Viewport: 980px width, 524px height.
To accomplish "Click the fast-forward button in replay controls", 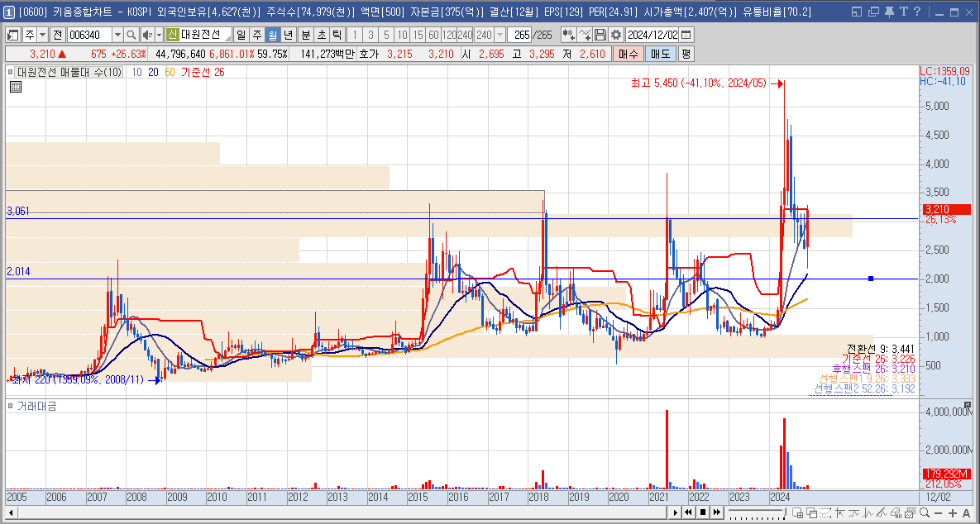I will [717, 512].
